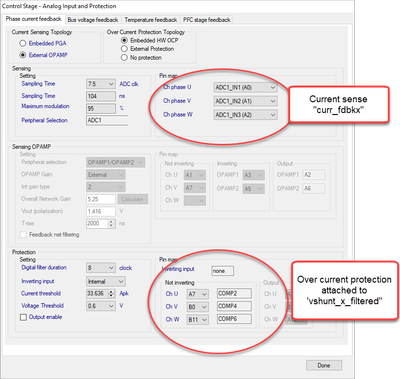Image resolution: width=400 pixels, height=379 pixels.
Task: Select the Embedded PGA radio option
Action: coord(23,43)
